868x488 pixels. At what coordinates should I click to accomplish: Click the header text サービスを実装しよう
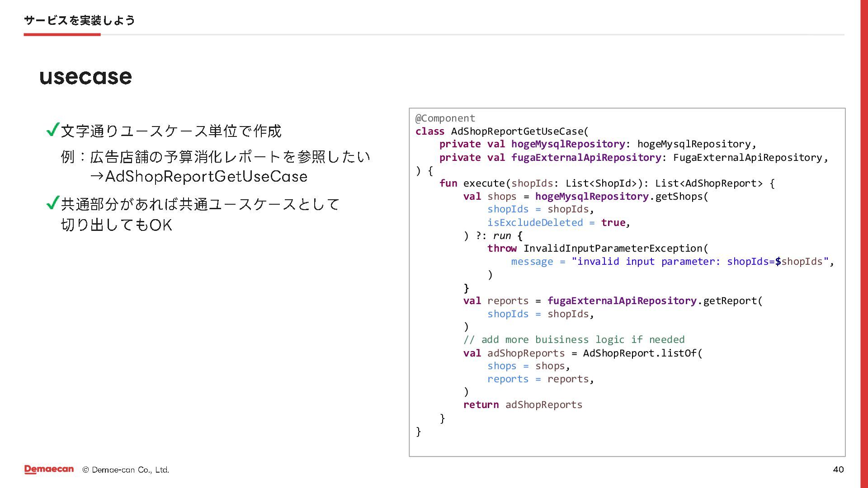(x=79, y=20)
